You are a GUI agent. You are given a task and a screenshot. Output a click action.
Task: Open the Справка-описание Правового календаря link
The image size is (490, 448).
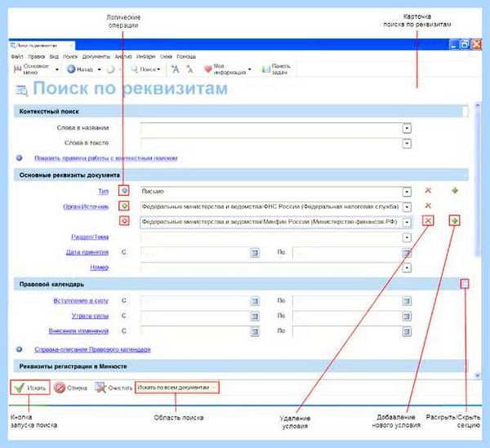[92, 349]
